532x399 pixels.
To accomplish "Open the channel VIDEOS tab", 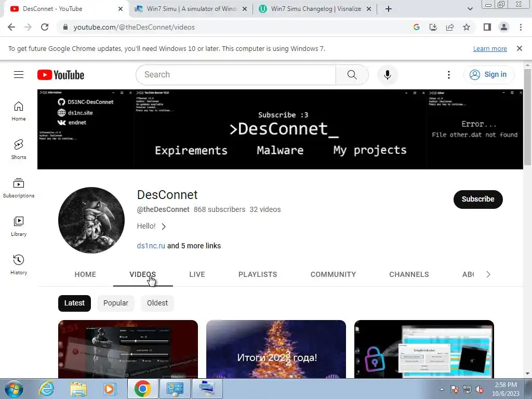I will [x=143, y=274].
